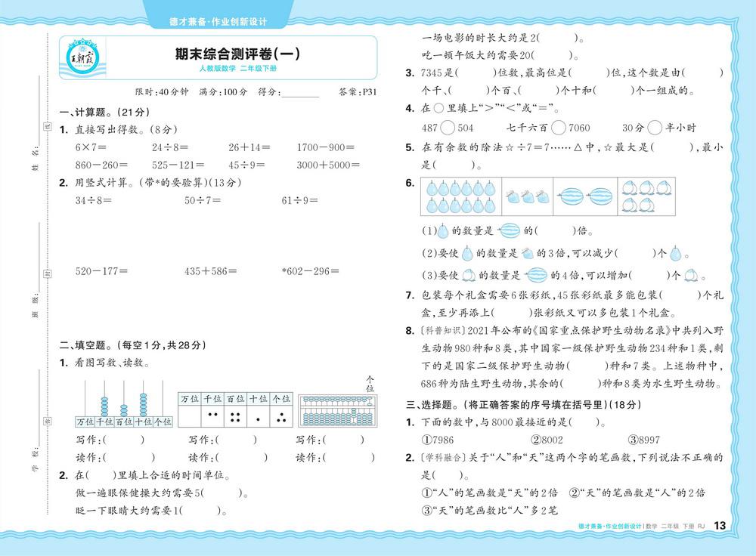Screen dimensions: 756x556
Task: Click the circle between 七千六百 and 7060
Action: [559, 128]
